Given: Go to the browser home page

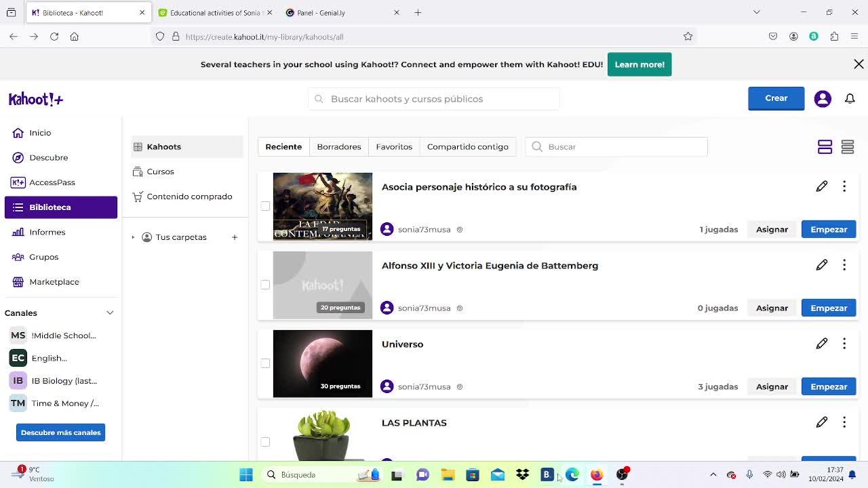Looking at the screenshot, I should (x=75, y=37).
